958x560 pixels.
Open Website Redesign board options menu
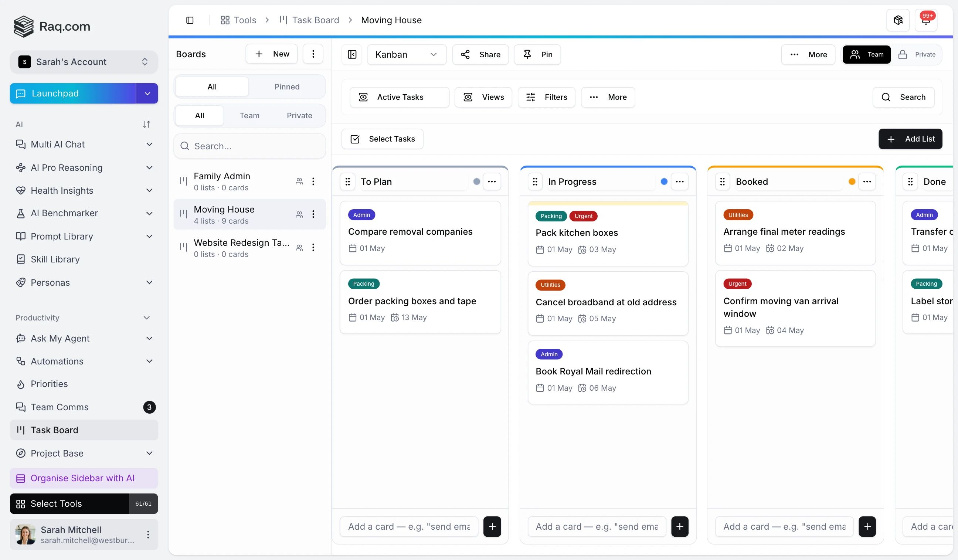click(x=313, y=248)
